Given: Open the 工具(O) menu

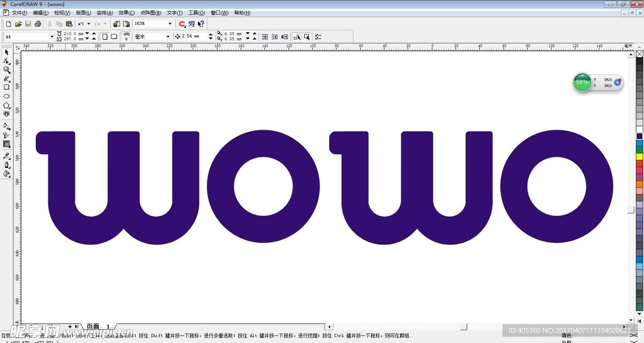Looking at the screenshot, I should coord(196,13).
